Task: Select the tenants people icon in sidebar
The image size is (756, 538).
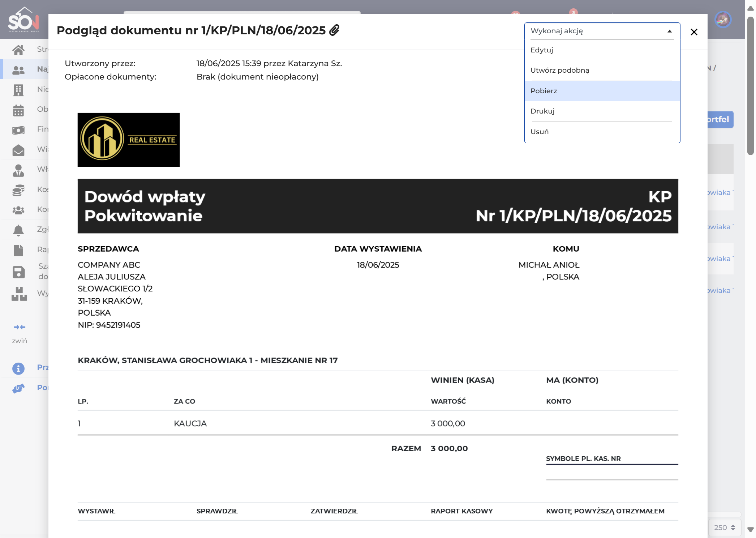Action: 18,69
